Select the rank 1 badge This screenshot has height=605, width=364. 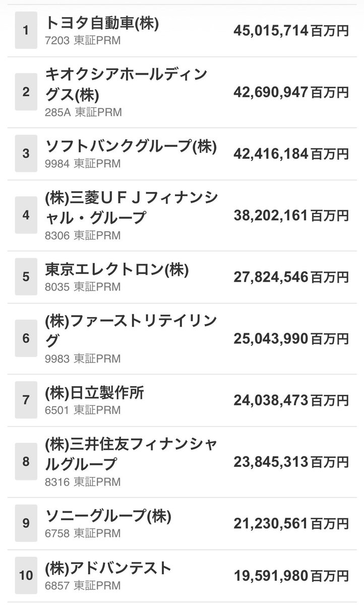point(26,30)
